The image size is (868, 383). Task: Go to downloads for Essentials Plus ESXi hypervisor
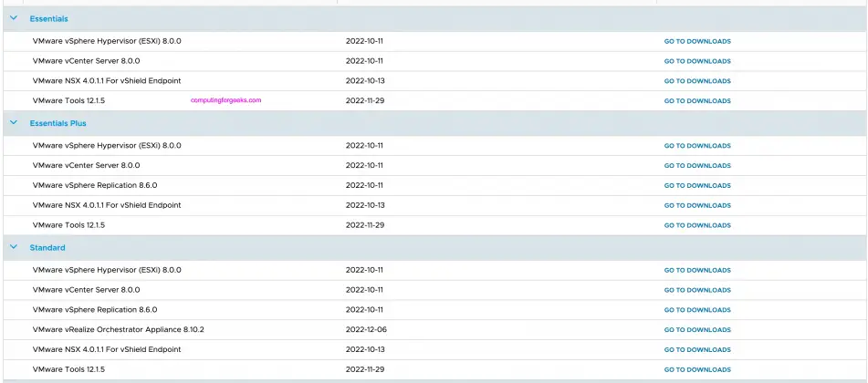click(x=696, y=146)
